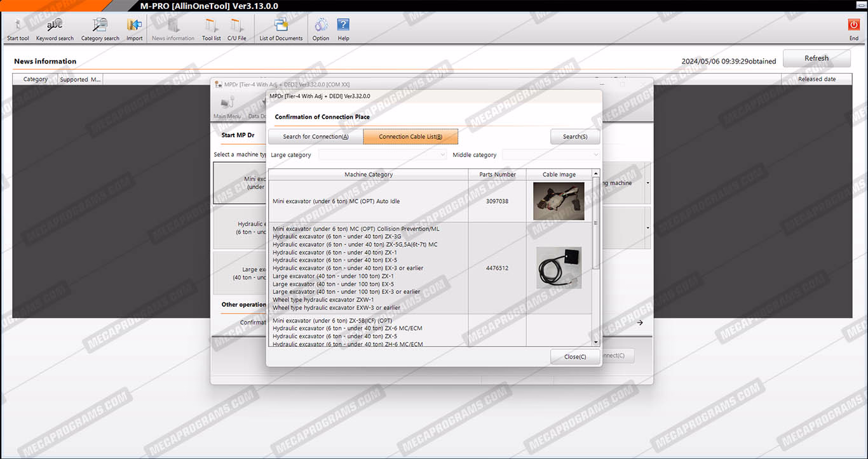Screen dimensions: 868x459
Task: Click scroll-up arrow in cable list
Action: click(595, 174)
